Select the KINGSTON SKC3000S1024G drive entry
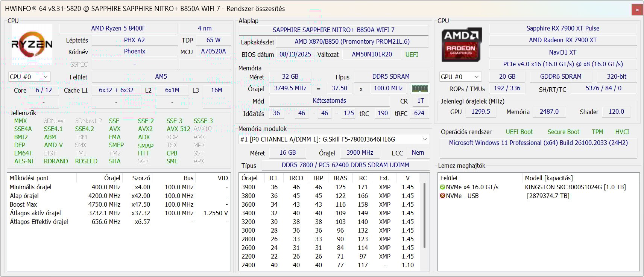Image resolution: width=644 pixels, height=277 pixels. (575, 187)
